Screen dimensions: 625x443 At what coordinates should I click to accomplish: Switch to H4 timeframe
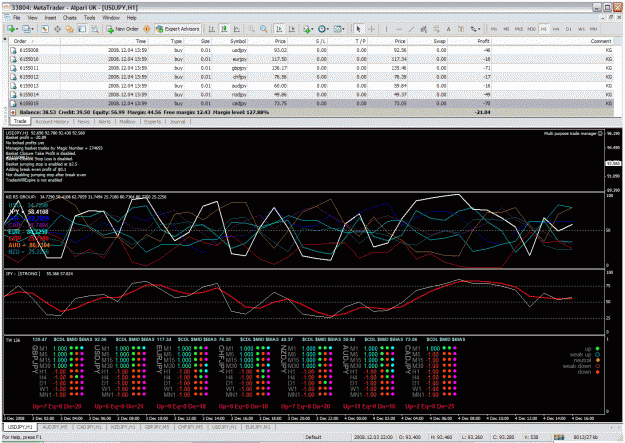pos(556,29)
